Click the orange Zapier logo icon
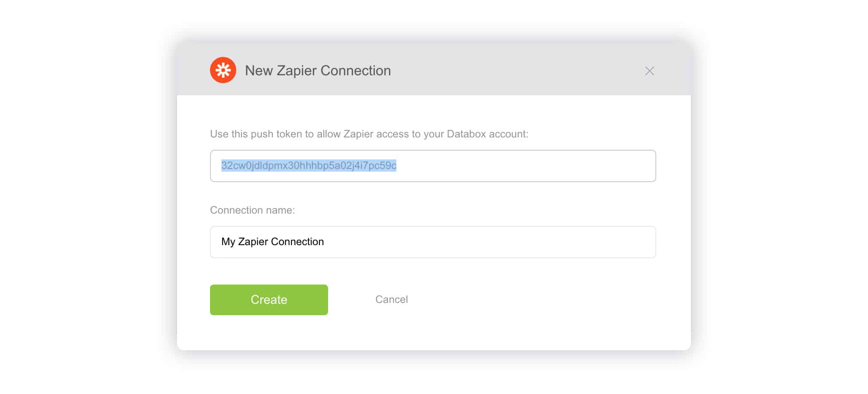868x394 pixels. point(223,70)
